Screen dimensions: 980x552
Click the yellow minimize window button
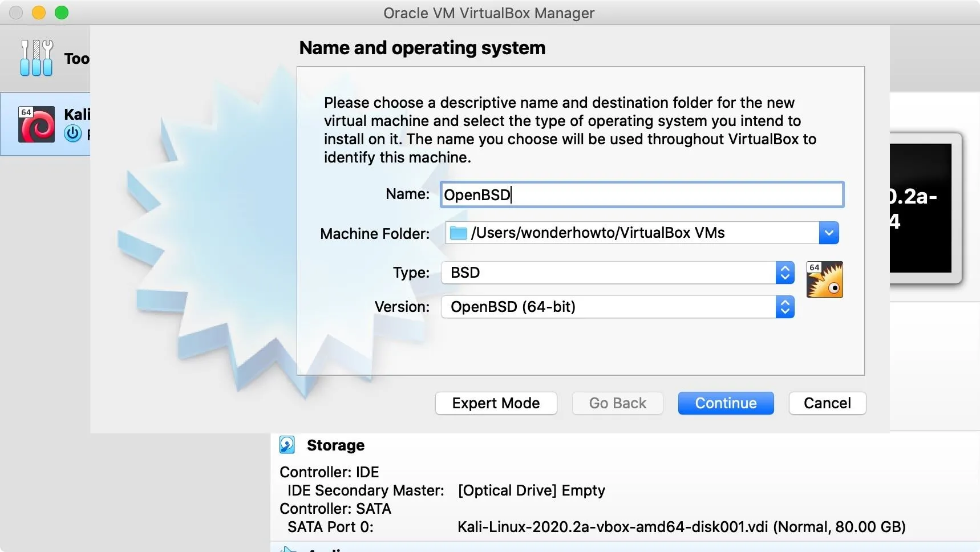point(39,13)
